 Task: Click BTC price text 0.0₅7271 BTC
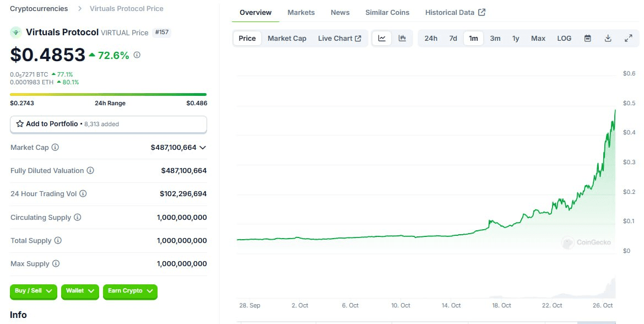tap(29, 74)
